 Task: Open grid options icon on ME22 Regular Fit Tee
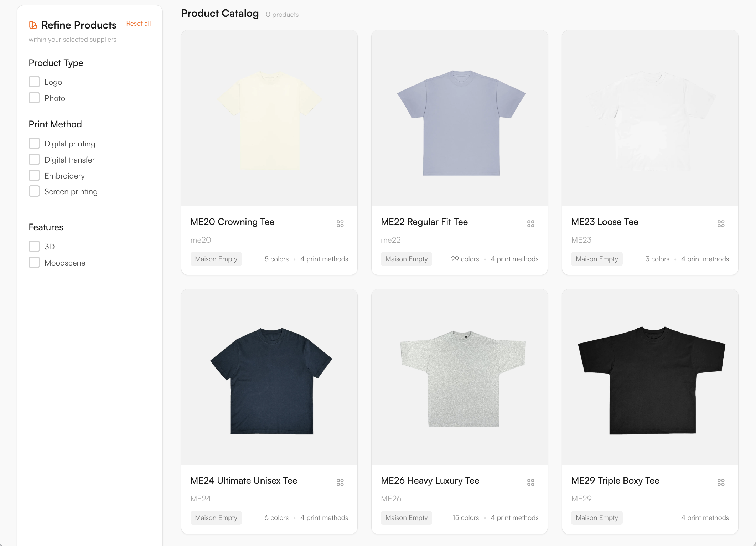click(531, 224)
